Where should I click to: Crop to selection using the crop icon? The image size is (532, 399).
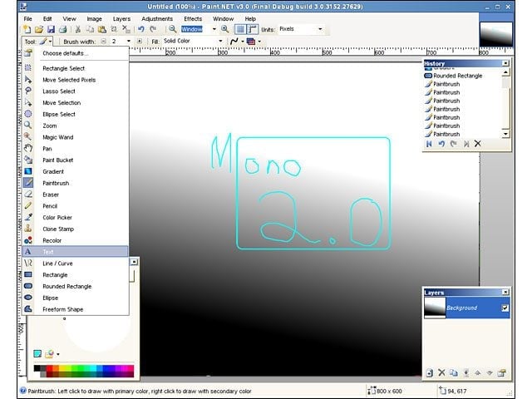[x=114, y=29]
